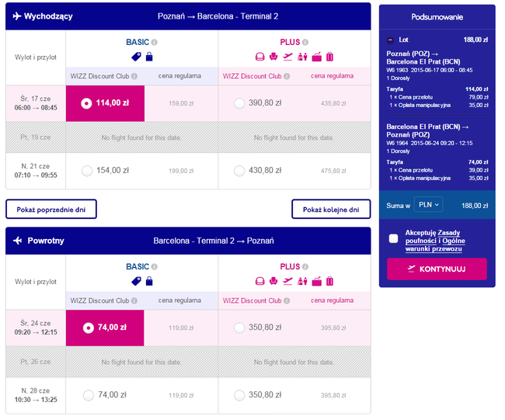The image size is (505, 420).
Task: Click the priority boarding icon under outbound PLUS
Action: tap(287, 56)
